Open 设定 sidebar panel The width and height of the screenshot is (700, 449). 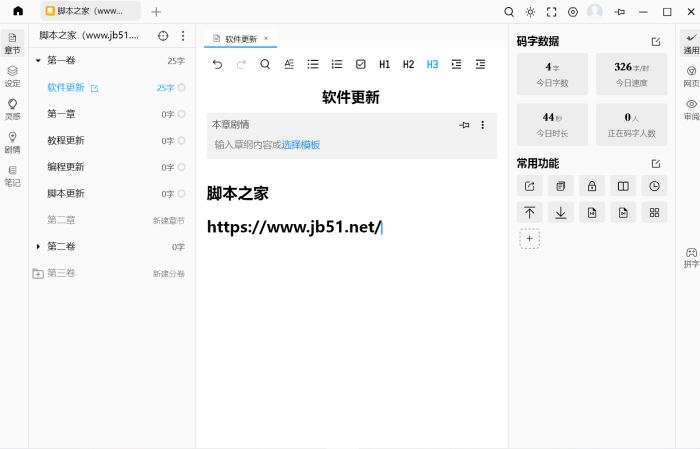(12, 76)
